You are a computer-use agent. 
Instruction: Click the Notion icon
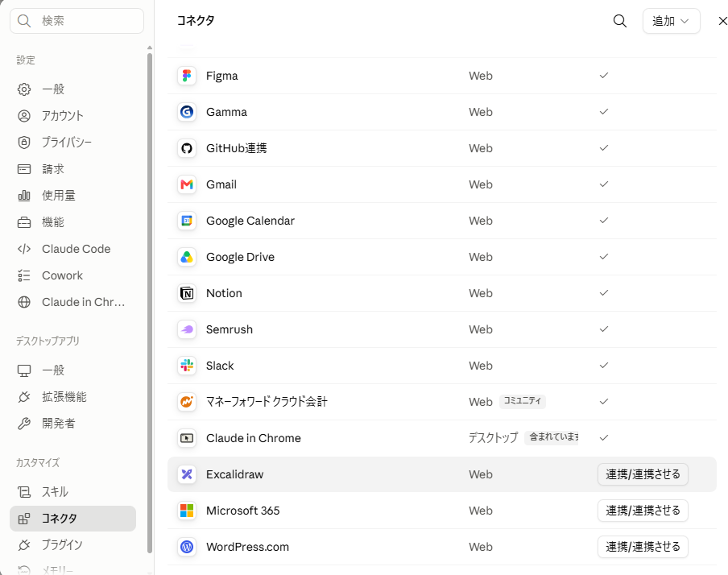[x=187, y=293]
